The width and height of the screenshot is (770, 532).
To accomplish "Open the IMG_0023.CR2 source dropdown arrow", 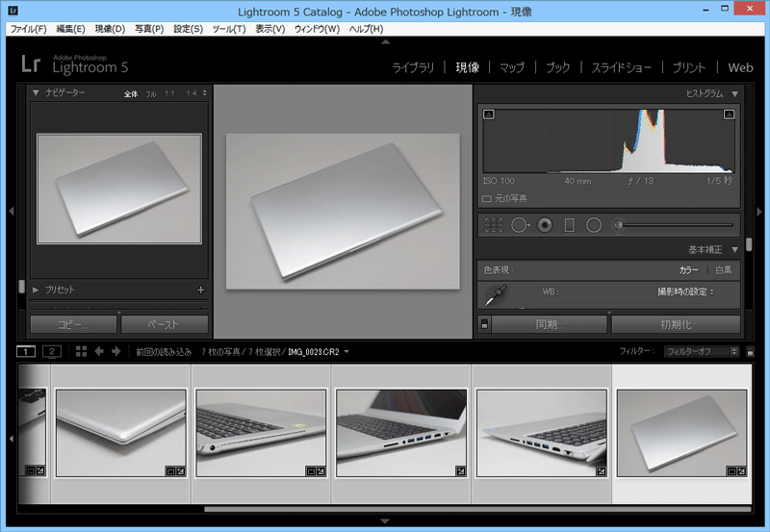I will coord(346,351).
